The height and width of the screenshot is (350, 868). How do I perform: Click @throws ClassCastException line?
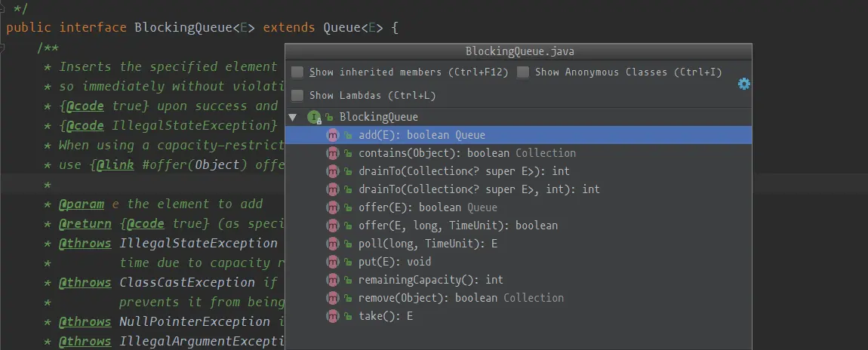(168, 283)
